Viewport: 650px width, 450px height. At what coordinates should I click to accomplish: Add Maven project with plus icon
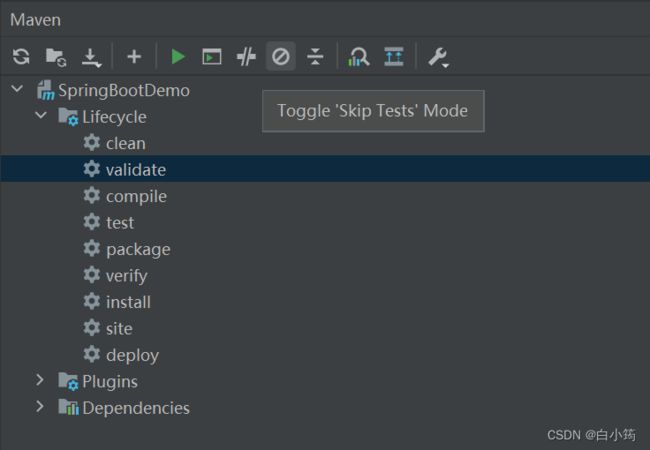[x=134, y=57]
